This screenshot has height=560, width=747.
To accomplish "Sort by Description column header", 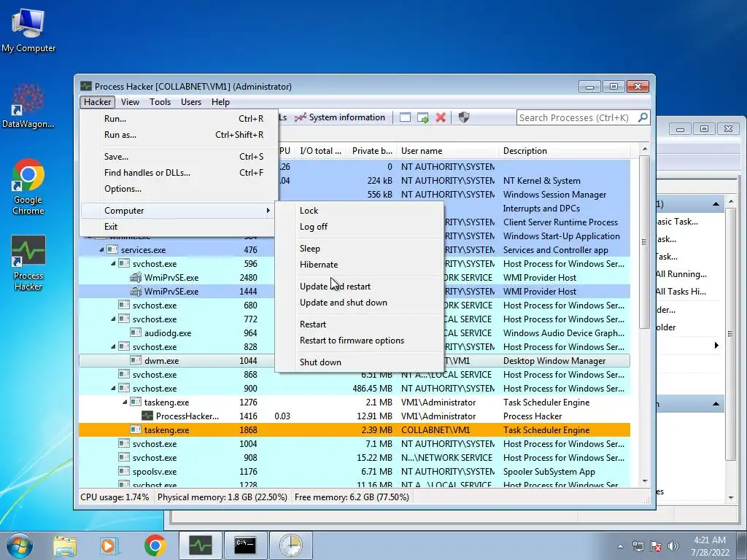I will pyautogui.click(x=564, y=151).
